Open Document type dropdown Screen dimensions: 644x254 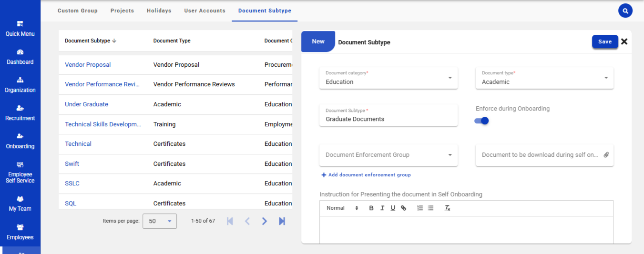pos(544,78)
